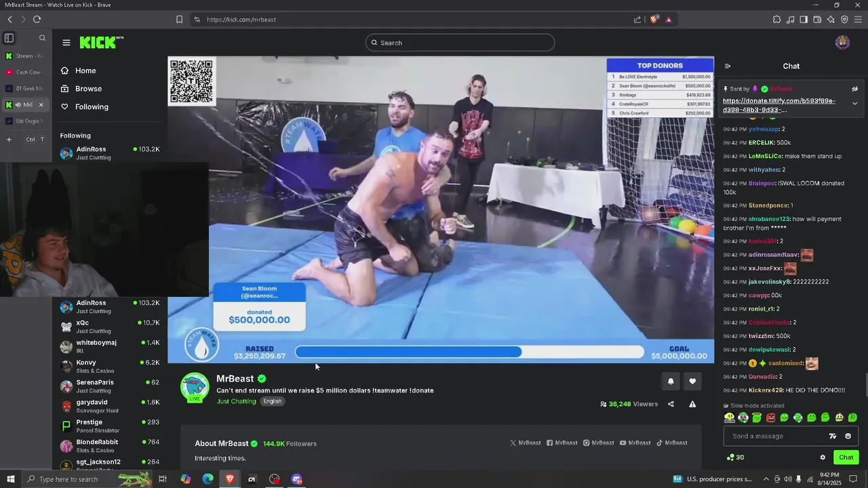868x488 pixels.
Task: Open Brave Rewards triangle icon
Action: [x=669, y=20]
